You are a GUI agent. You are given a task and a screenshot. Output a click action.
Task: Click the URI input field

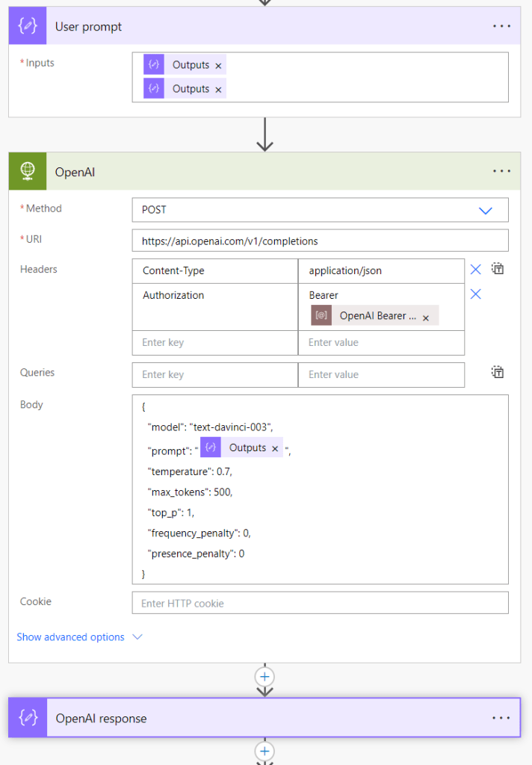[320, 241]
